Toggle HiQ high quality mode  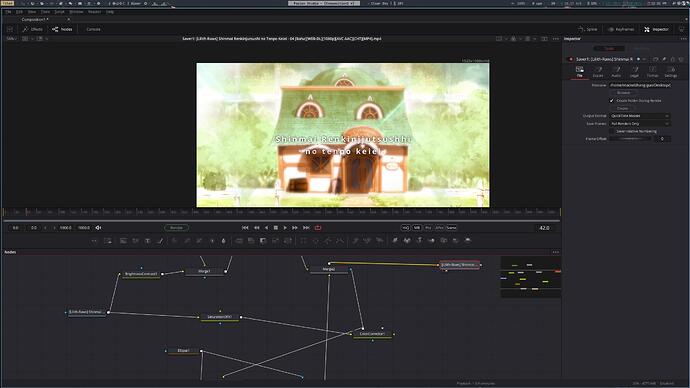click(x=405, y=228)
